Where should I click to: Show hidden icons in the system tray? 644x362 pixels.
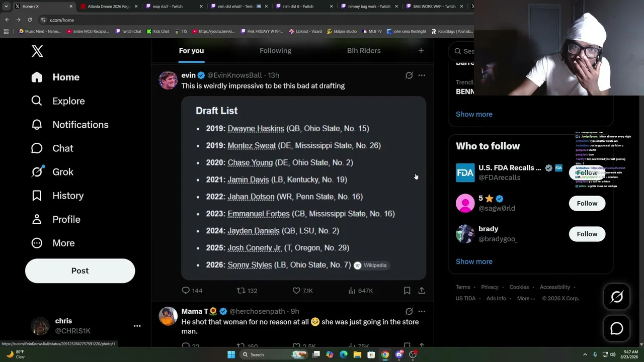pos(585,354)
